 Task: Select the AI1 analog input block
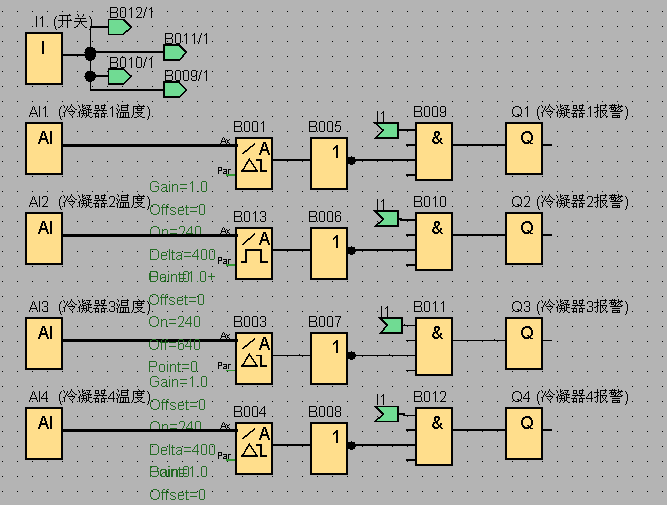(x=44, y=148)
